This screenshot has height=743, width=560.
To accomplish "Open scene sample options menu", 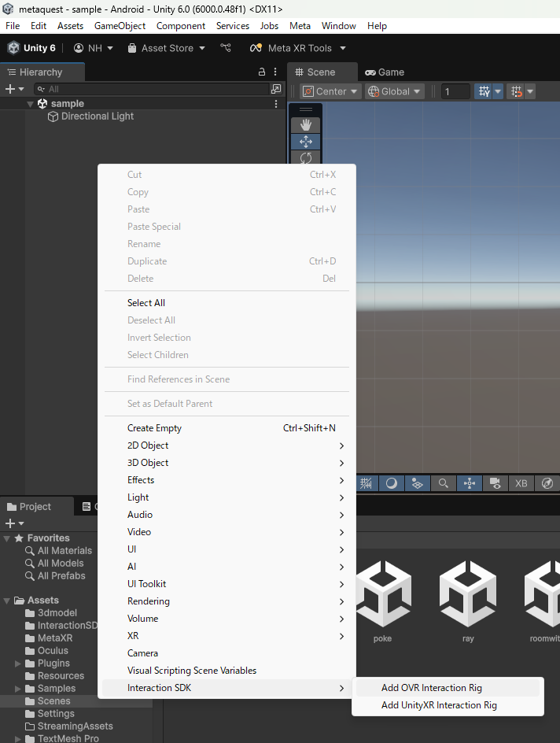I will (276, 104).
